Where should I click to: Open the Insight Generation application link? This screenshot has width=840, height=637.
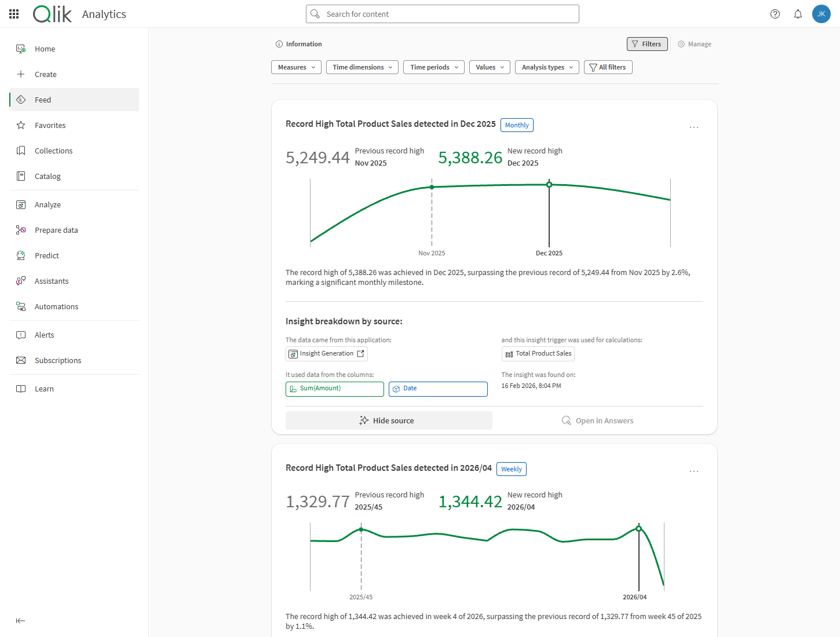point(327,354)
